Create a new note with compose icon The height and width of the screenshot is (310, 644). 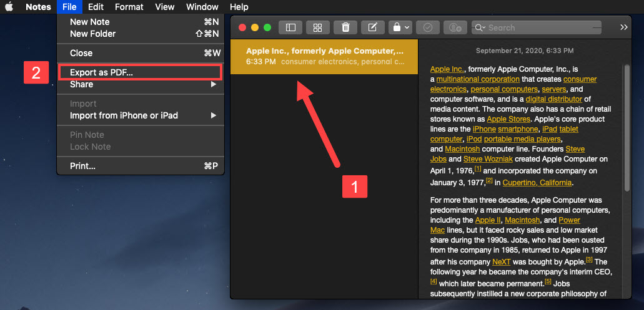tap(372, 27)
